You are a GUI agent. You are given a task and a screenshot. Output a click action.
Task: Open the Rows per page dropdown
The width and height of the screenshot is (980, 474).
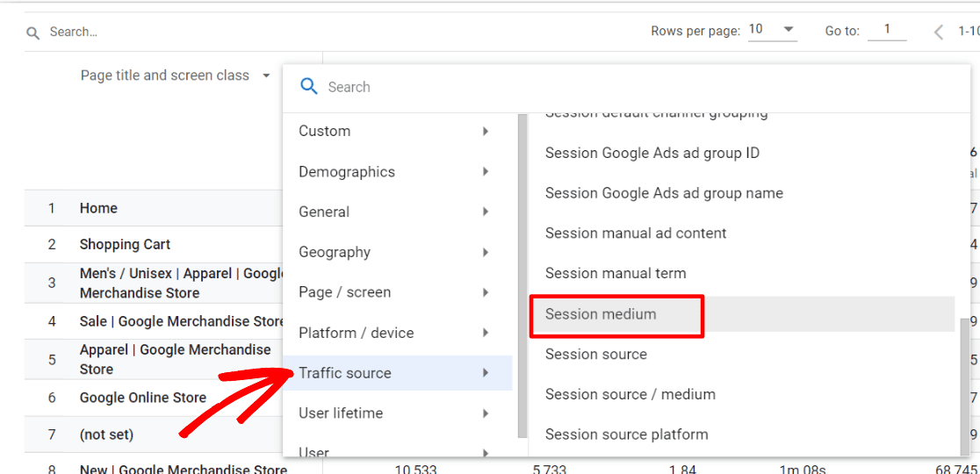coord(772,30)
